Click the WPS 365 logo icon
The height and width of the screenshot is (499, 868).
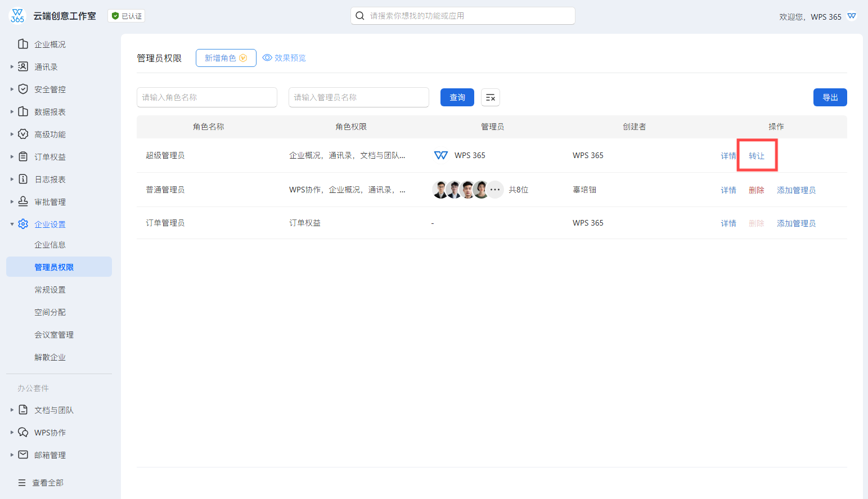click(x=17, y=16)
